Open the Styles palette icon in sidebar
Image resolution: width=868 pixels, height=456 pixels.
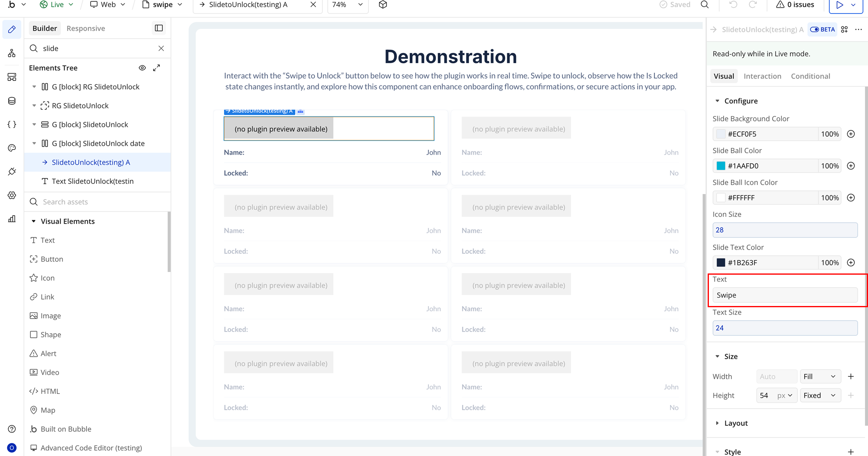coord(12,148)
